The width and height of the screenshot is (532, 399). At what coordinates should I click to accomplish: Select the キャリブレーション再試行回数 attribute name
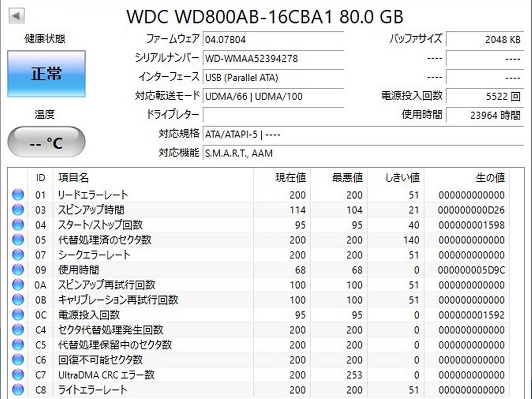coord(118,300)
